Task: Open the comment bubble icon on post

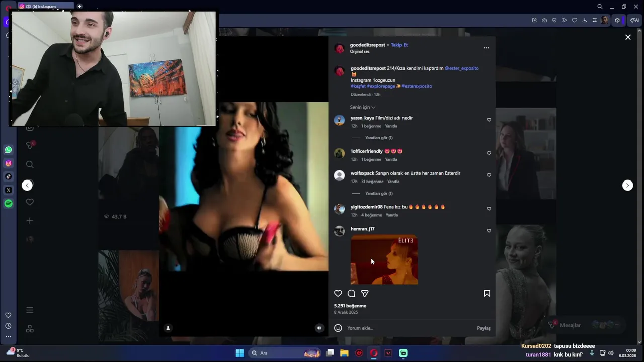Action: pos(351,293)
